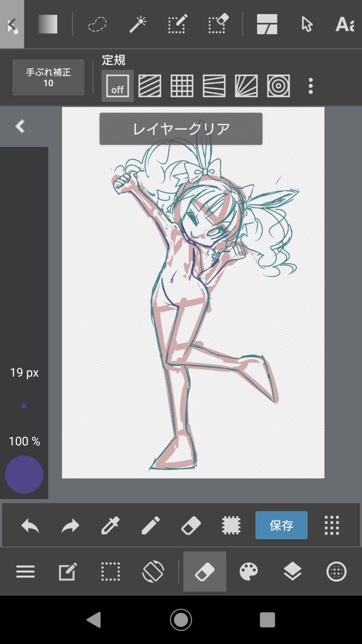Open the 手ぶれ補正 10 stabilizer setting

48,77
